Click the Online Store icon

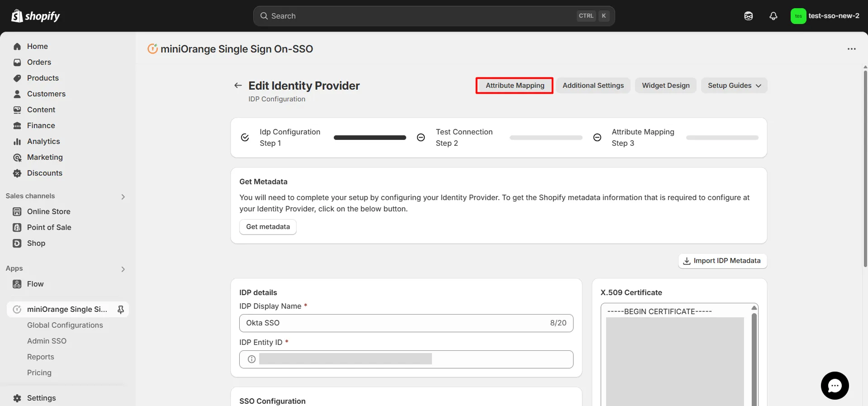pyautogui.click(x=17, y=211)
